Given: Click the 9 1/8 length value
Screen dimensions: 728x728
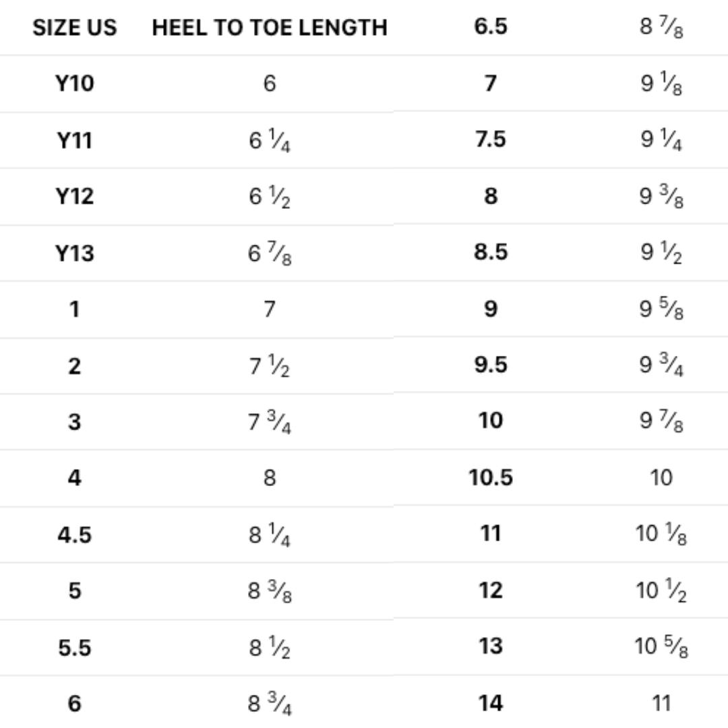Looking at the screenshot, I should coord(661,84).
